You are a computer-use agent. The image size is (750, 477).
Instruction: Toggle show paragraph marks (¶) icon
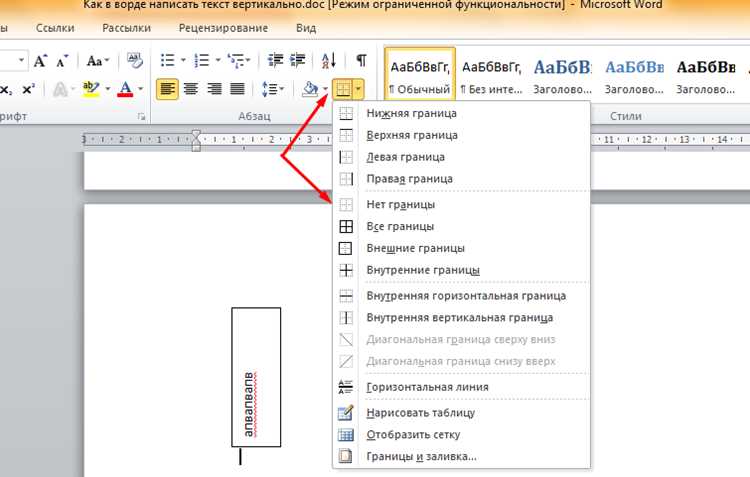[362, 60]
